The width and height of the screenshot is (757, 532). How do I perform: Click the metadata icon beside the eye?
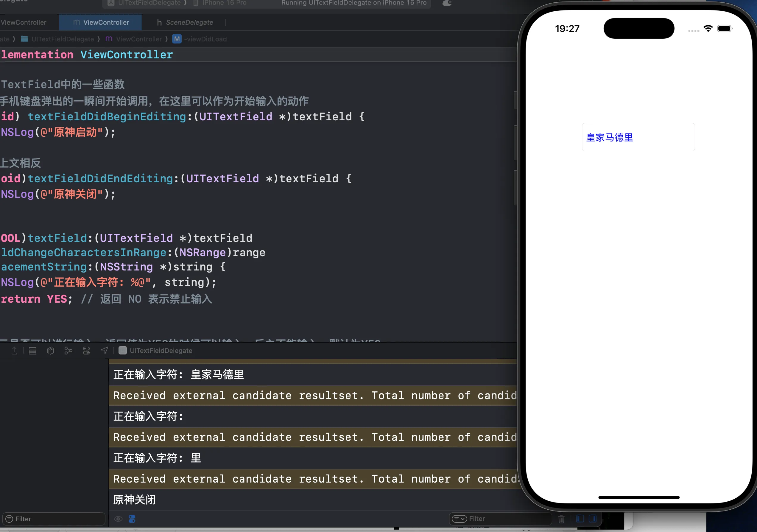(132, 519)
